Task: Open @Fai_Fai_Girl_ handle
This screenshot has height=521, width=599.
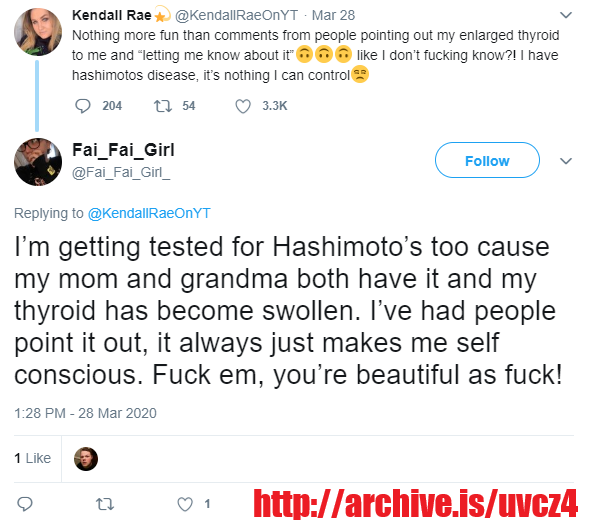Action: point(121,173)
